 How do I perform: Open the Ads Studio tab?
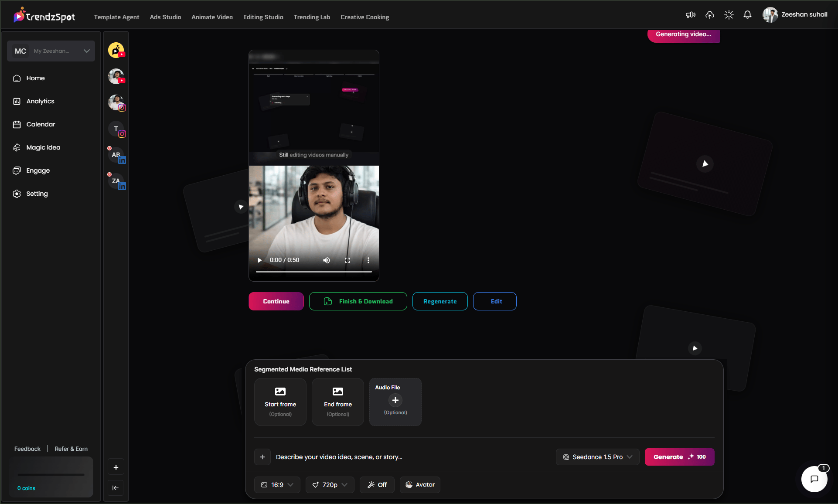[165, 17]
